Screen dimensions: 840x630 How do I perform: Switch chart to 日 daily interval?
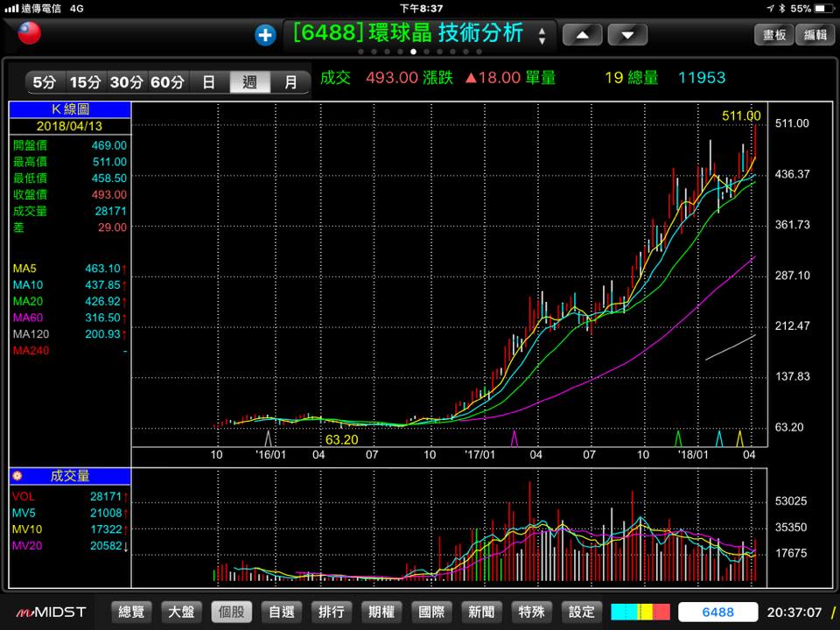(208, 82)
